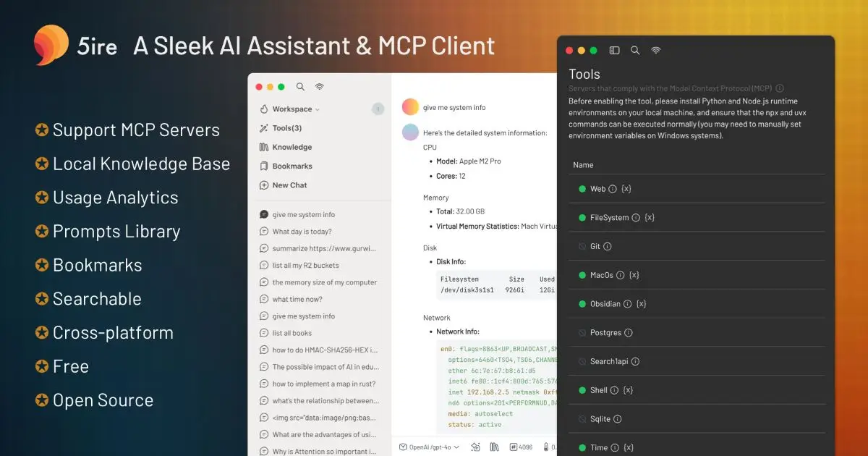This screenshot has height=456, width=868.
Task: Click the info icon beside Model Context Protocol
Action: pyautogui.click(x=780, y=88)
